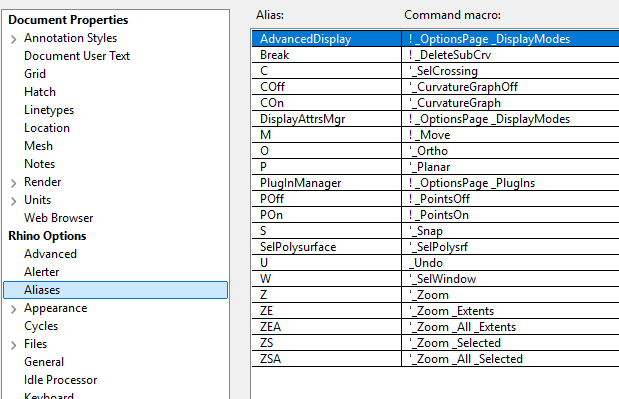Open General options page
This screenshot has width=619, height=399.
tap(43, 362)
